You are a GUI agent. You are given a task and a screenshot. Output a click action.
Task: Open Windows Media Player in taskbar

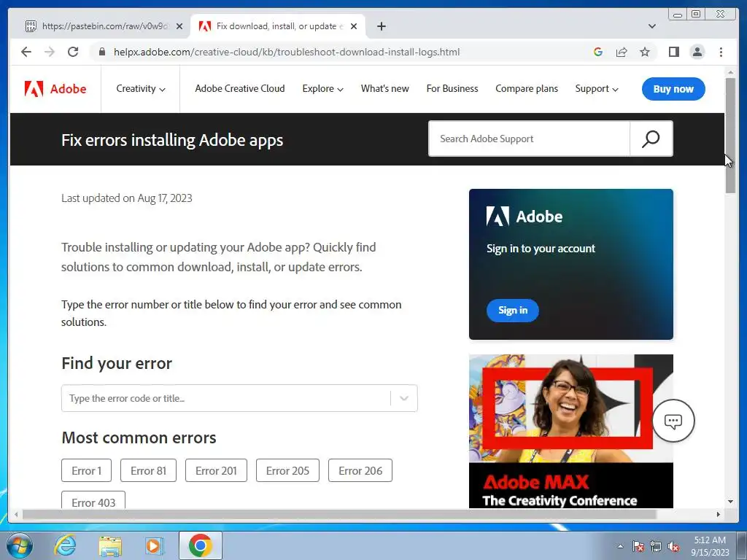tap(154, 545)
